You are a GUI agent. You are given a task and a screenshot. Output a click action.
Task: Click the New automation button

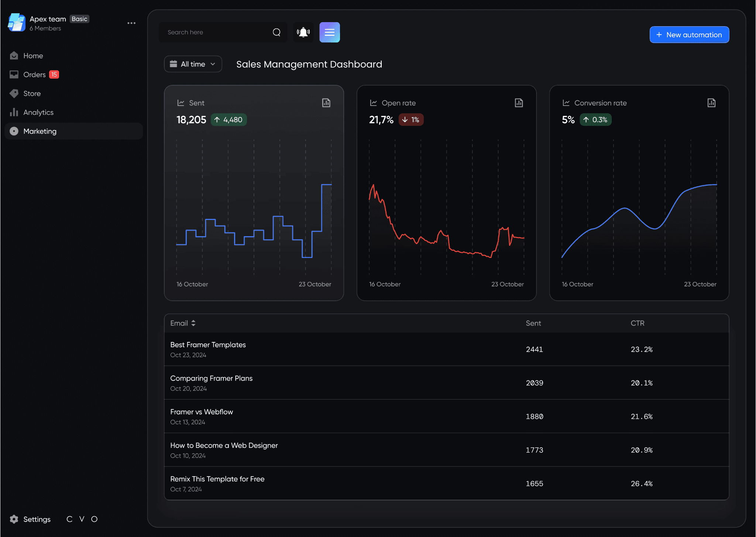(689, 35)
